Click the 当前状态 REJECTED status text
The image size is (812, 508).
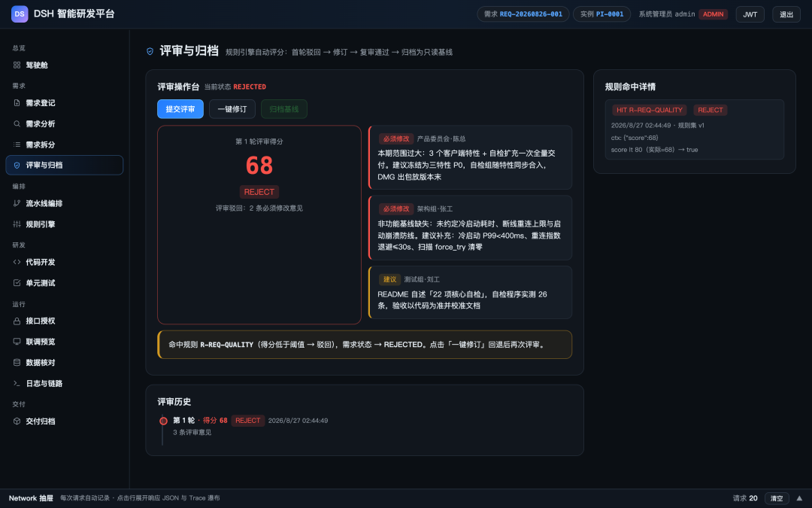tap(235, 87)
